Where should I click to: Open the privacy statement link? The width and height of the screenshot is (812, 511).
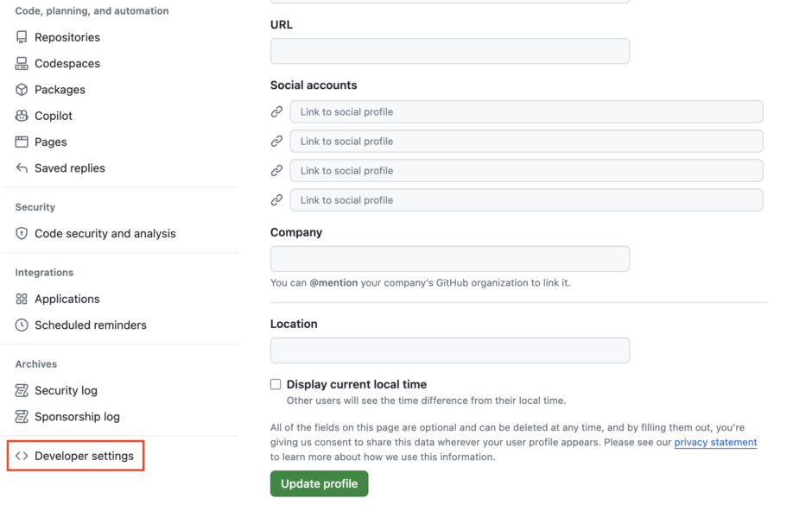[715, 442]
